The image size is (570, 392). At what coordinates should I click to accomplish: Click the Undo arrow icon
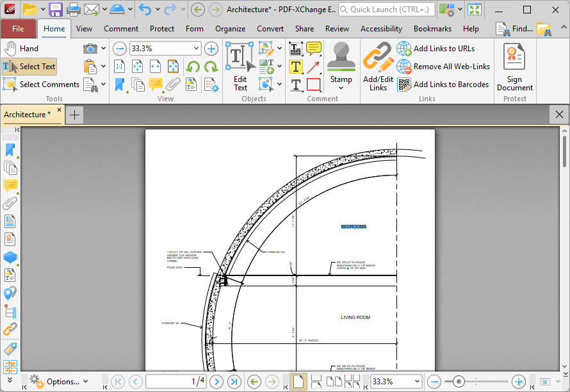[145, 10]
